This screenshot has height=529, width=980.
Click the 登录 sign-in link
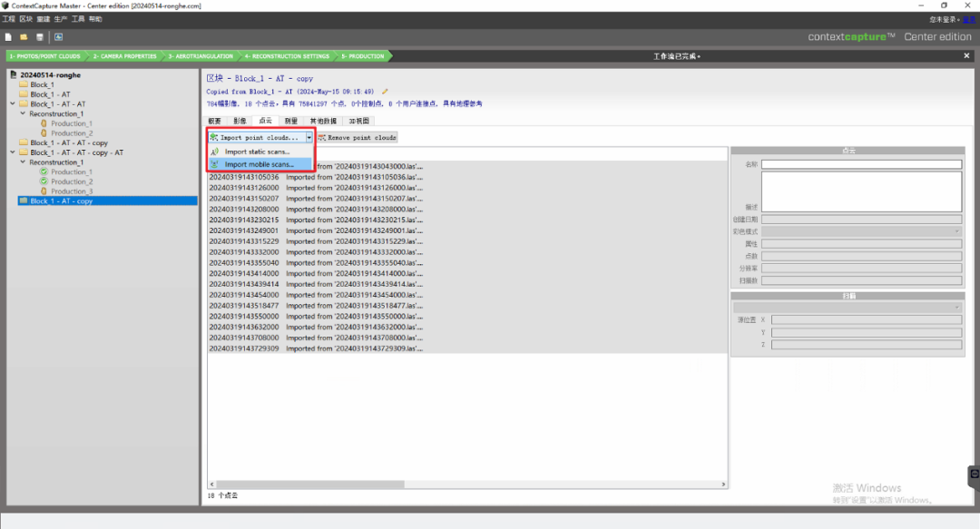pyautogui.click(x=969, y=20)
